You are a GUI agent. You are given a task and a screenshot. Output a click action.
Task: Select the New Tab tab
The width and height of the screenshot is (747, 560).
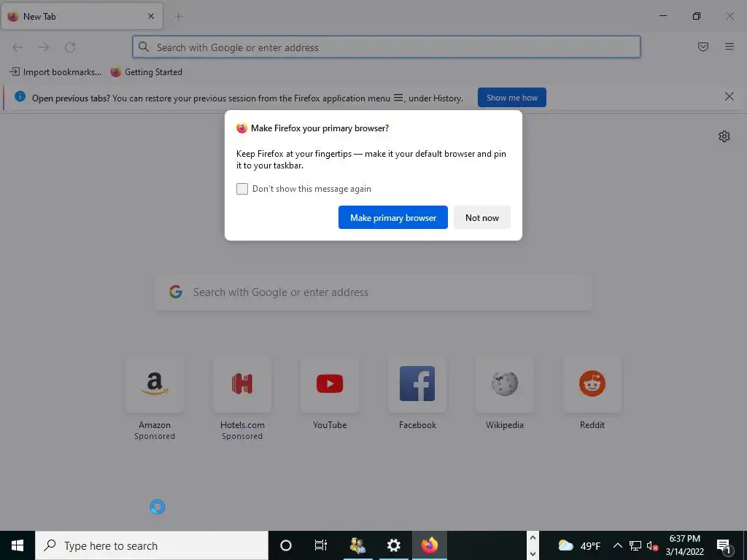pos(82,16)
